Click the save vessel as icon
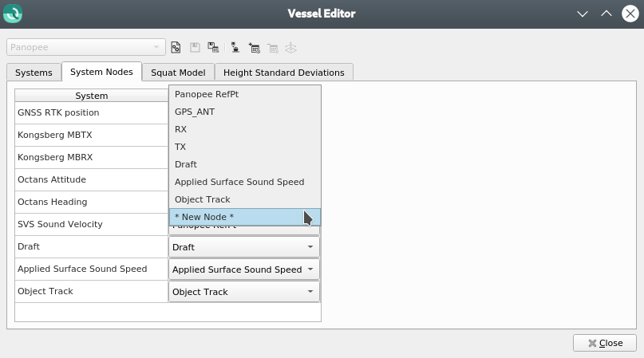The height and width of the screenshot is (358, 644). (213, 48)
